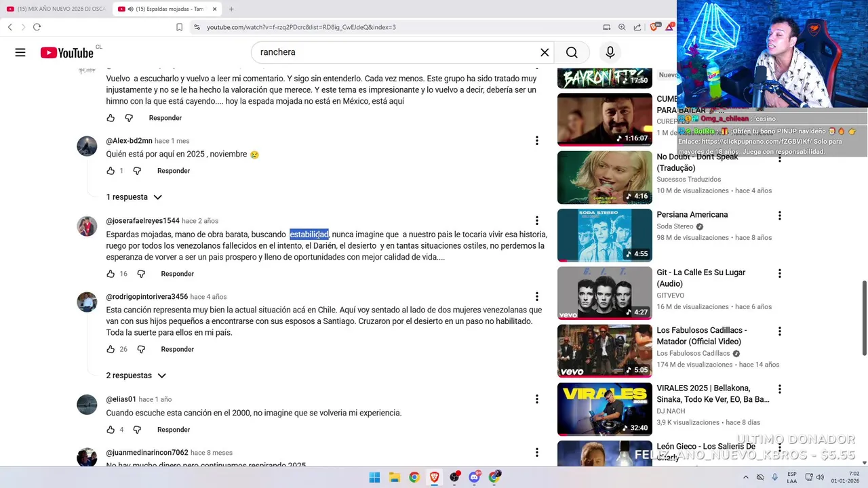Like the @Alex-bd2mn comment
This screenshot has height=488, width=868.
[111, 171]
